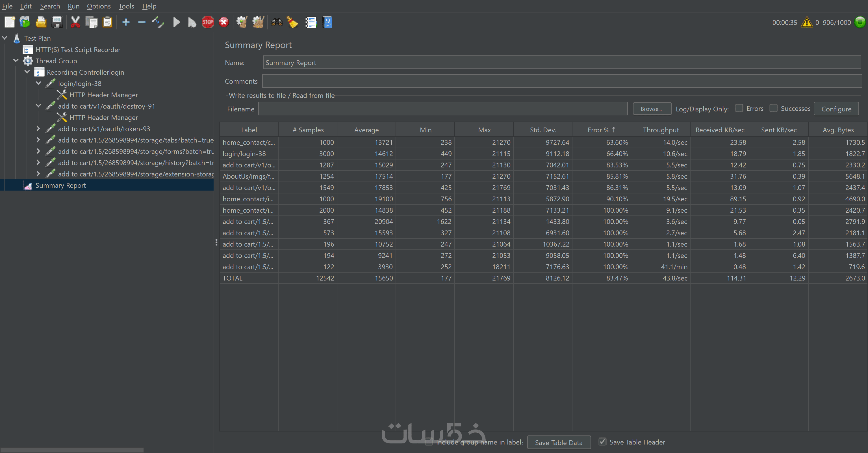Collapse the Thread Group tree node

click(x=16, y=61)
